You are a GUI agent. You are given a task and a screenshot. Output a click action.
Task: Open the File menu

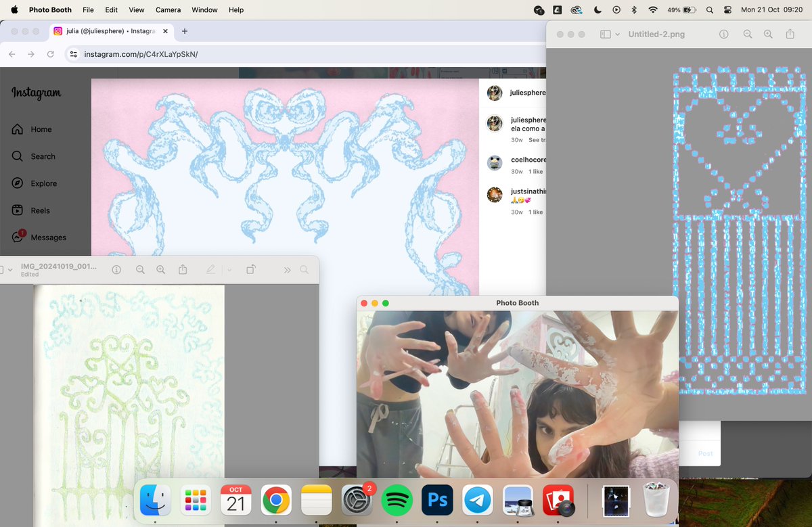(88, 10)
